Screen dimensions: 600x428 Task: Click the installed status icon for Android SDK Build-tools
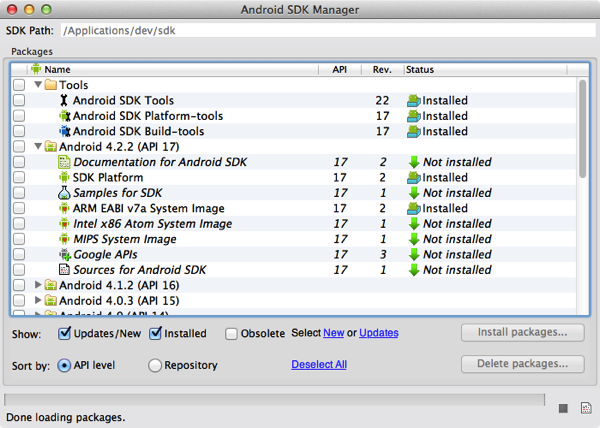[x=414, y=131]
